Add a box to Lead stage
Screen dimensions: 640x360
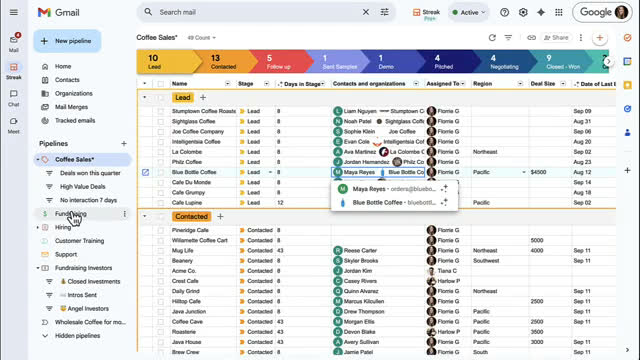(203, 98)
